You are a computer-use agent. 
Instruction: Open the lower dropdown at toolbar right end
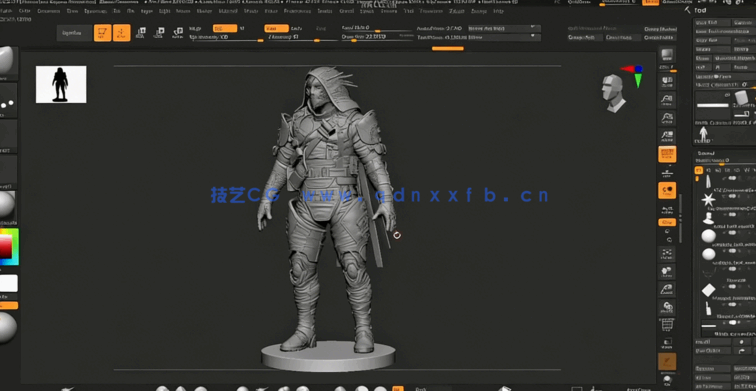(x=504, y=37)
